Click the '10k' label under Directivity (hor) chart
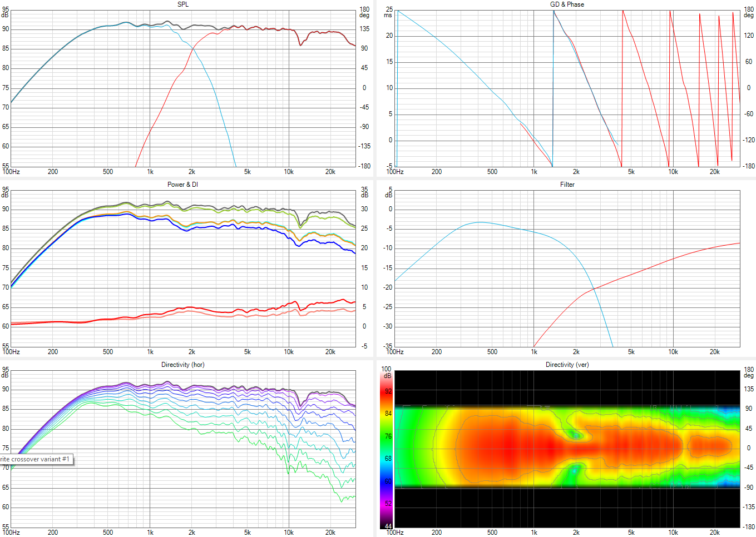Screen dimensions: 756x537 289,533
